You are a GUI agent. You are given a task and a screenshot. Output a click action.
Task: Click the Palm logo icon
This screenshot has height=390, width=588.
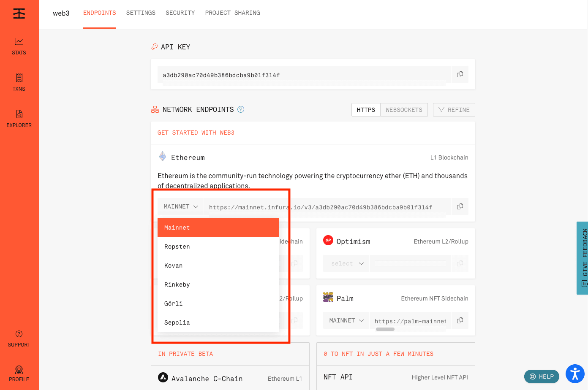click(328, 298)
